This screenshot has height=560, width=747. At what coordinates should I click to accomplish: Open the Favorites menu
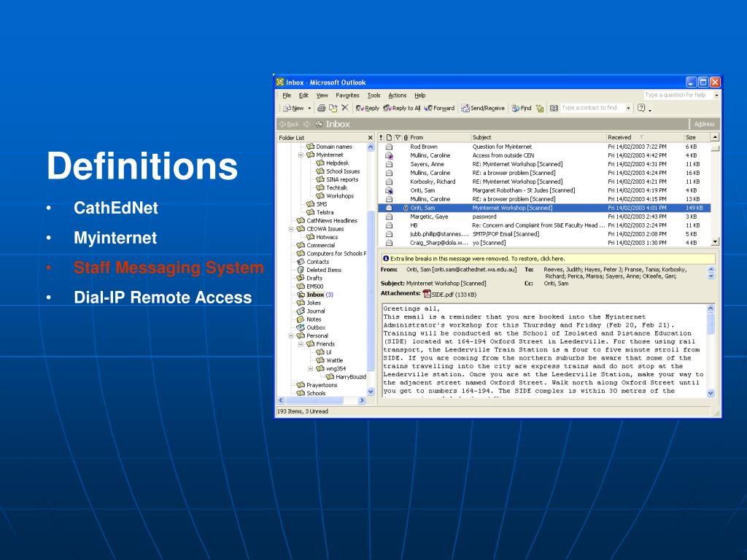347,96
